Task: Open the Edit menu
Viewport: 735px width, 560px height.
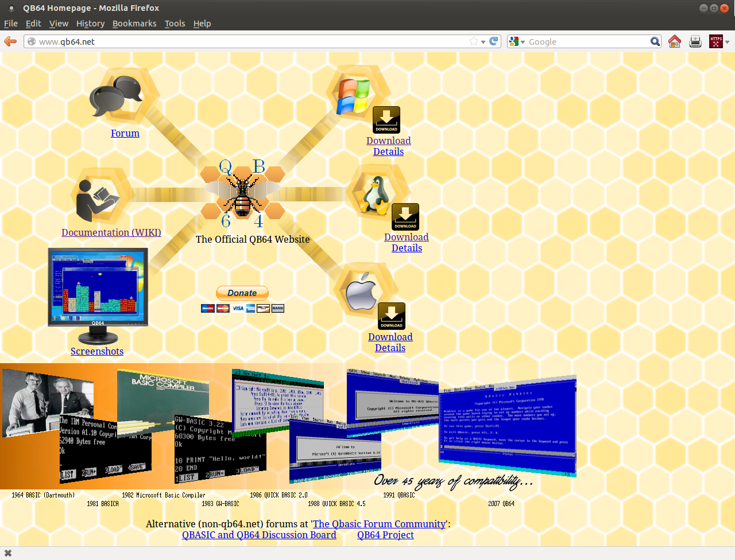Action: pyautogui.click(x=33, y=24)
